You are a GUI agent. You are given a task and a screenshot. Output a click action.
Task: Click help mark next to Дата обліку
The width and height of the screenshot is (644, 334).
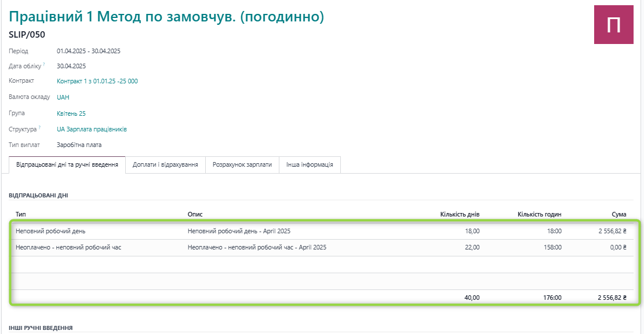click(44, 65)
